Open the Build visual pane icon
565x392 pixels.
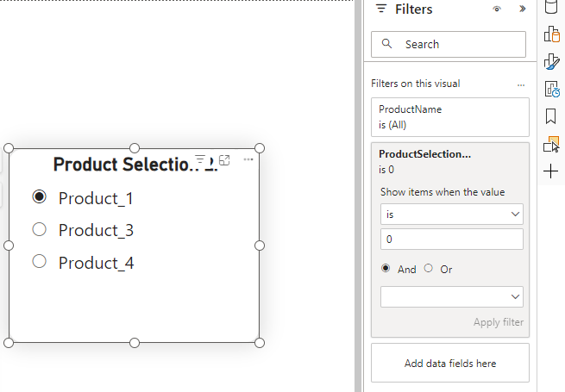(x=552, y=34)
